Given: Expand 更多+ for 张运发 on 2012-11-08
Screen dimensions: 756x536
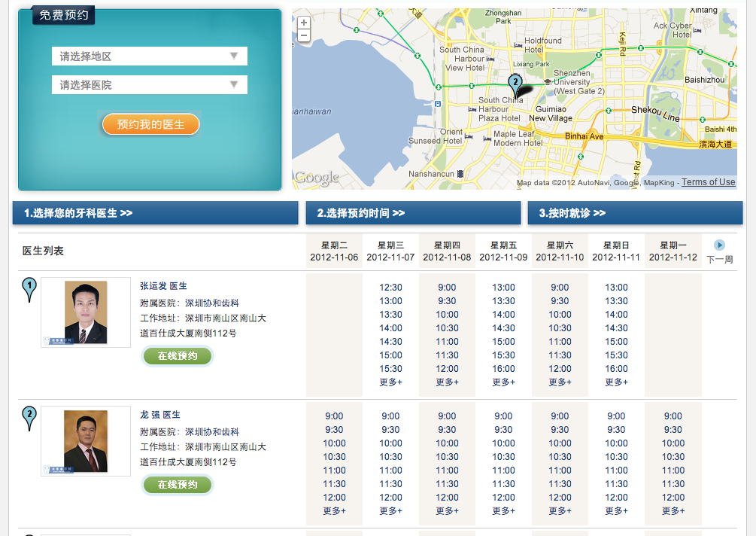Looking at the screenshot, I should click(x=447, y=382).
